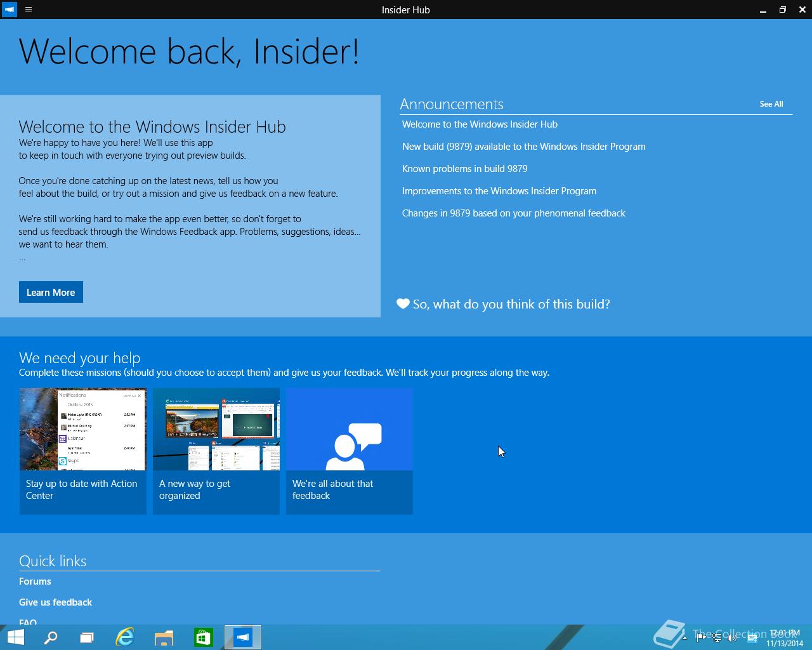
Task: Open the Windows Start button
Action: pos(15,637)
